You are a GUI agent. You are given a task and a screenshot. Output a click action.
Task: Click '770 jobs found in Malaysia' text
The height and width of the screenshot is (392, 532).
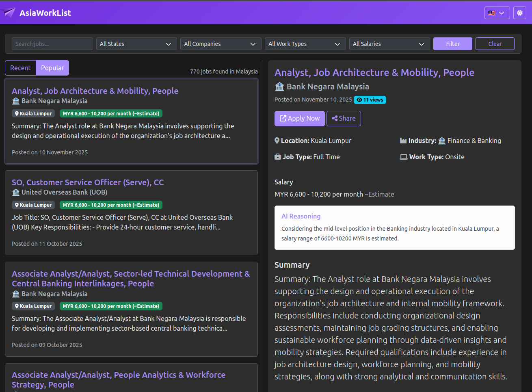tap(224, 71)
